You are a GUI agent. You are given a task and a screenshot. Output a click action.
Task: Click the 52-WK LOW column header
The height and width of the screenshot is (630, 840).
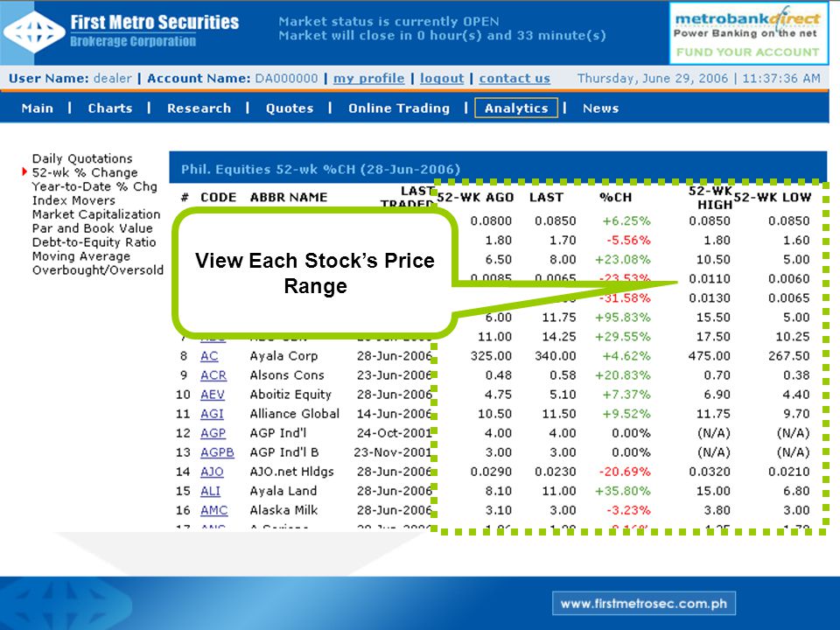(x=772, y=197)
